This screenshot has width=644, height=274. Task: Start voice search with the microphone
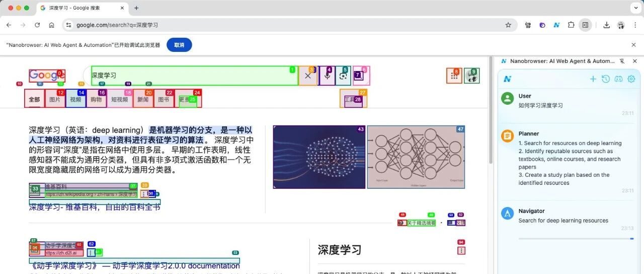coord(327,76)
